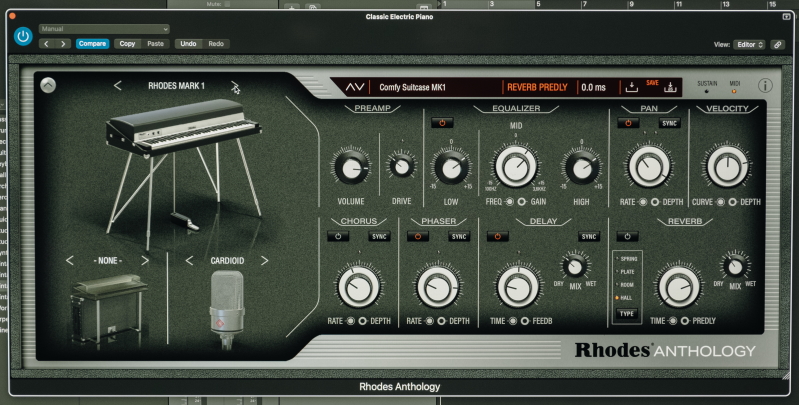The width and height of the screenshot is (799, 405).
Task: Click the Redo button
Action: click(216, 44)
